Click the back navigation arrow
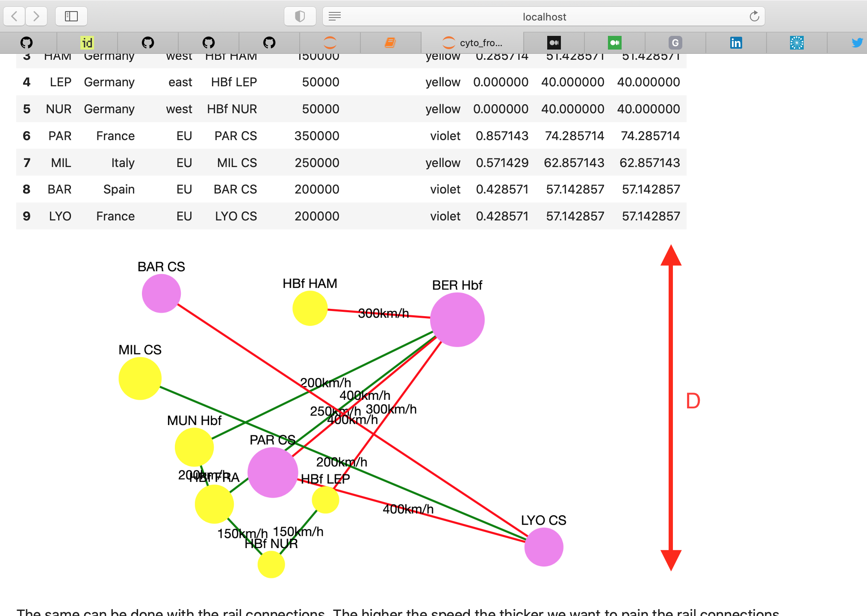Screen dimensions: 867x616 click(14, 16)
